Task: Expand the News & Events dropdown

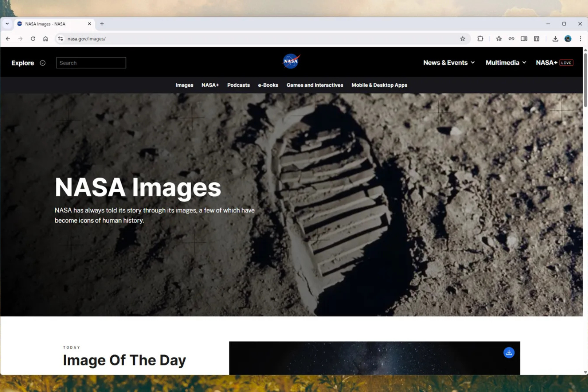Action: (449, 63)
